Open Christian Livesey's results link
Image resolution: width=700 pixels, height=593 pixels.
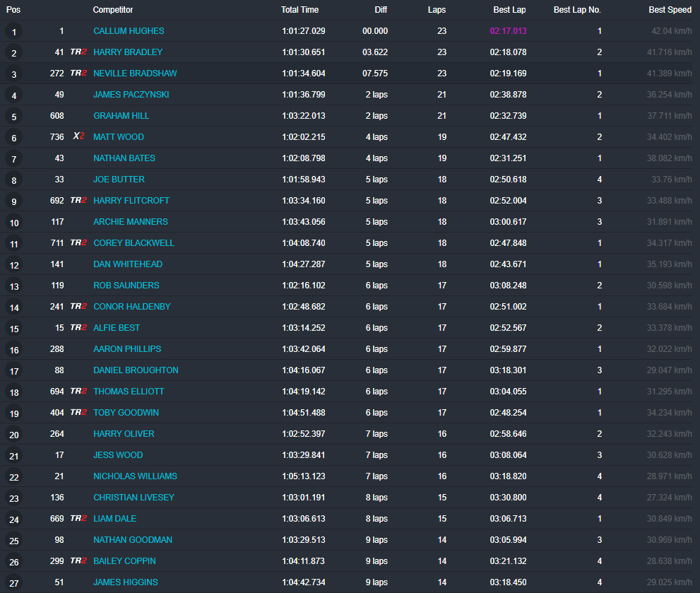click(x=134, y=498)
